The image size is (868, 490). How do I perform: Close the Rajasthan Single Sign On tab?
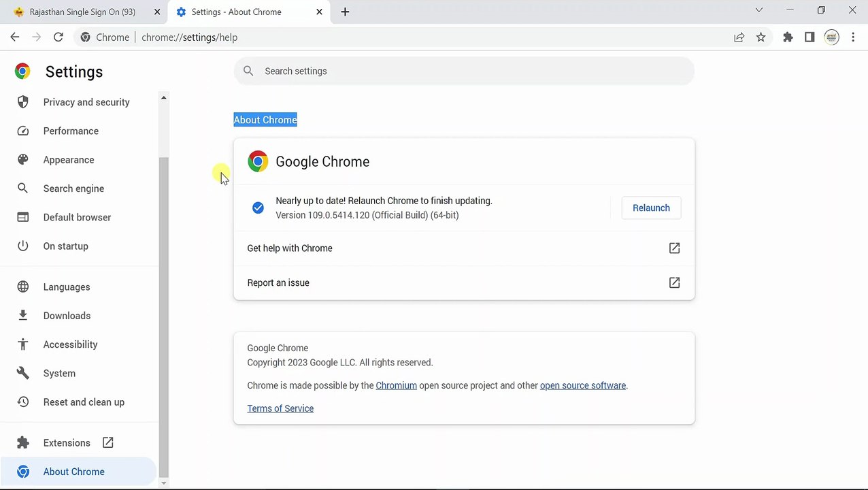pyautogui.click(x=157, y=12)
